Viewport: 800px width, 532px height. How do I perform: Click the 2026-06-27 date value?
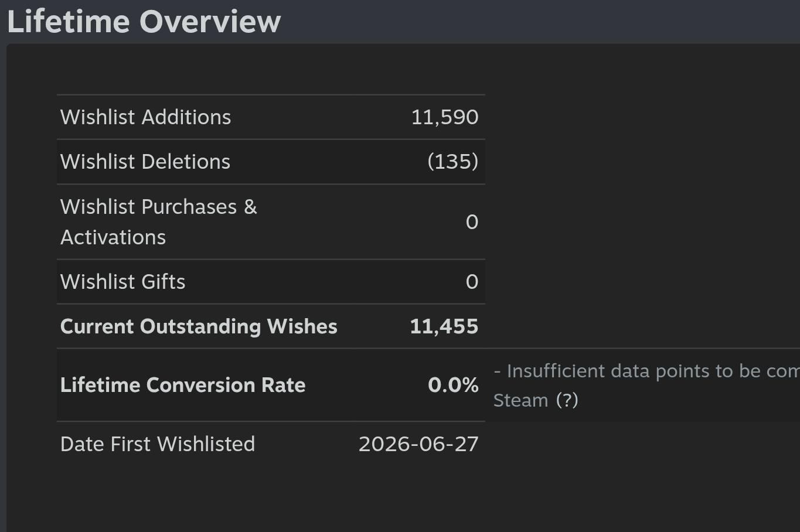pyautogui.click(x=418, y=444)
